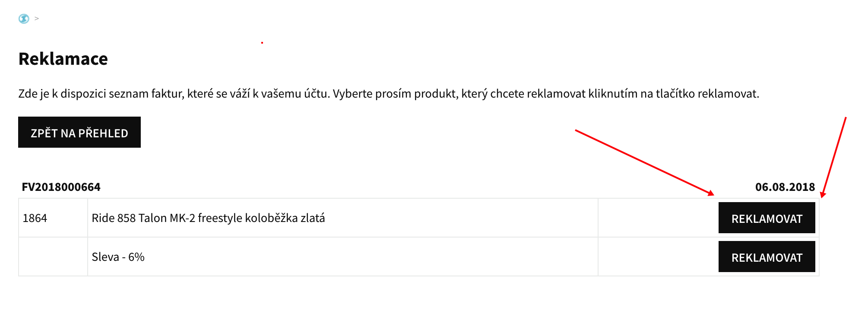Click the breadcrumb separator arrow

[x=37, y=19]
